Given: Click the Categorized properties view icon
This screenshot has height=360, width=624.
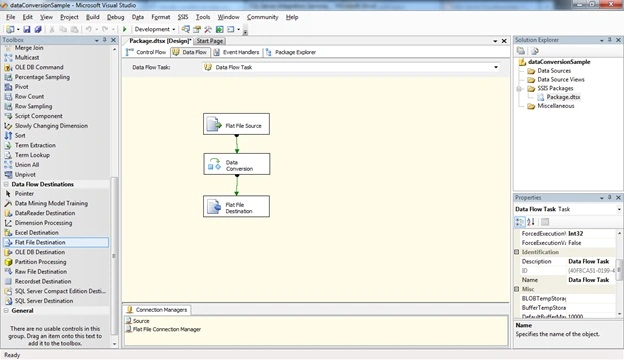Looking at the screenshot, I should pos(520,222).
